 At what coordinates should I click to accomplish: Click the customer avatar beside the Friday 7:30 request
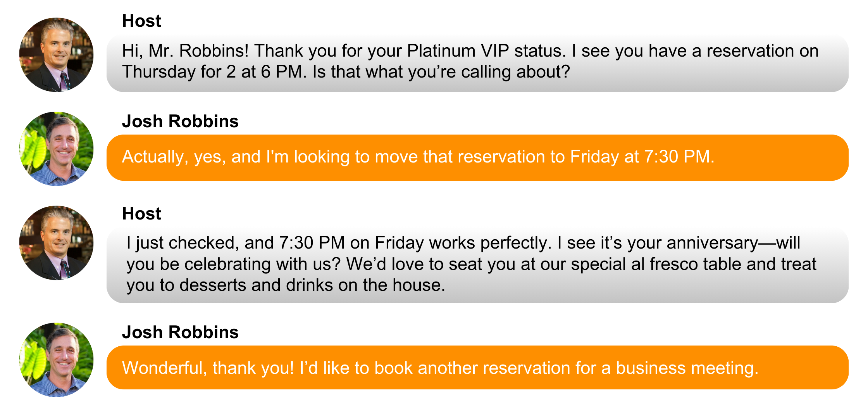click(56, 149)
